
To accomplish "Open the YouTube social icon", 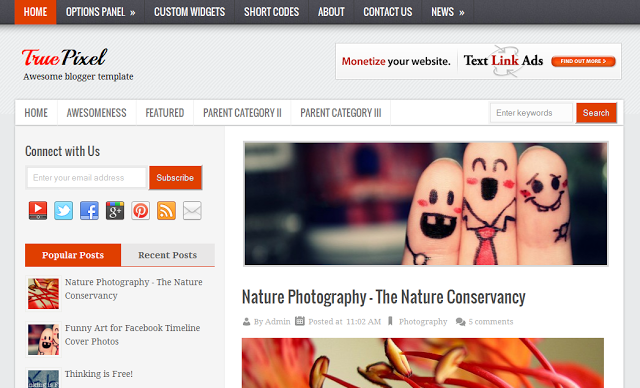I will pos(38,211).
